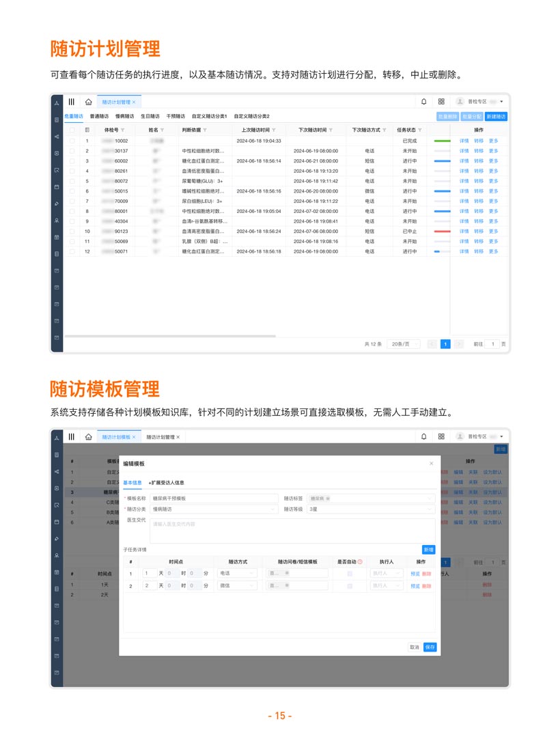Tick the select-all checkbox in the 体检号 table header

click(72, 130)
